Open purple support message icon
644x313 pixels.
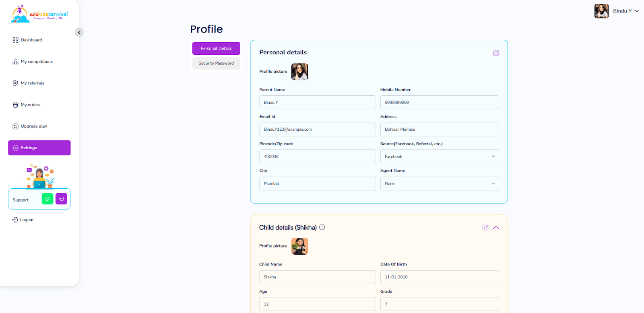pyautogui.click(x=61, y=199)
